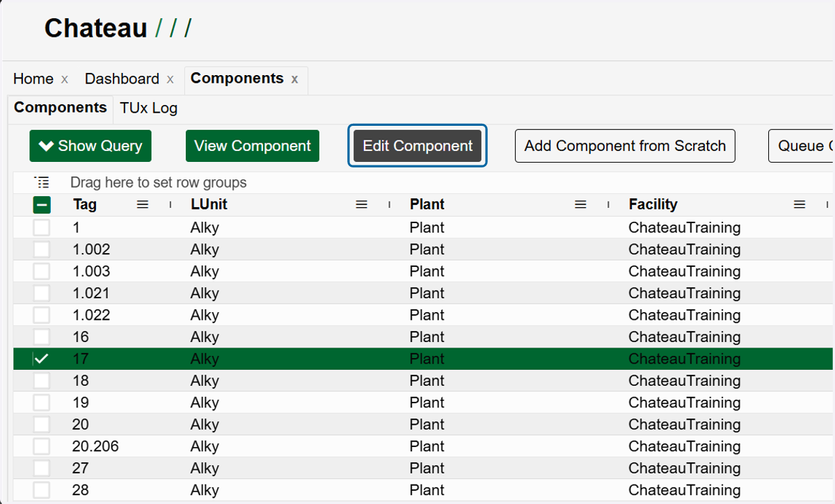Check the box for Tag 20 row
Screen dimensions: 835x504
click(42, 425)
